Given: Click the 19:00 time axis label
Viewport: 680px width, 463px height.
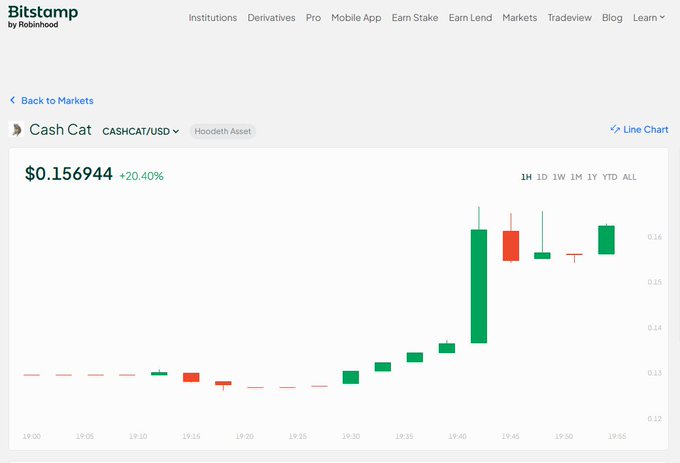Looking at the screenshot, I should [x=32, y=436].
